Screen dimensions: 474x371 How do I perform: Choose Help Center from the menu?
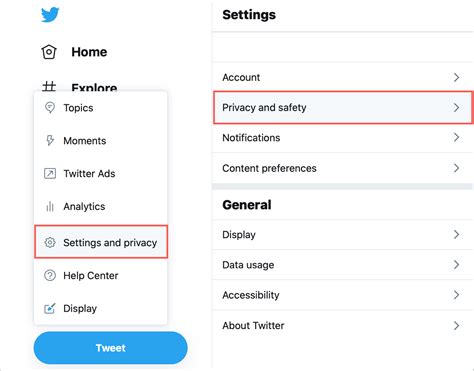(x=101, y=275)
